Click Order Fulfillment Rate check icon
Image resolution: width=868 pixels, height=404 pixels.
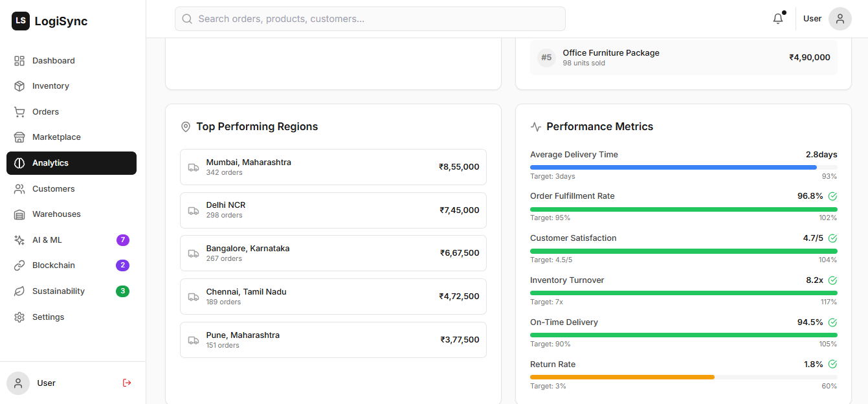pos(832,196)
